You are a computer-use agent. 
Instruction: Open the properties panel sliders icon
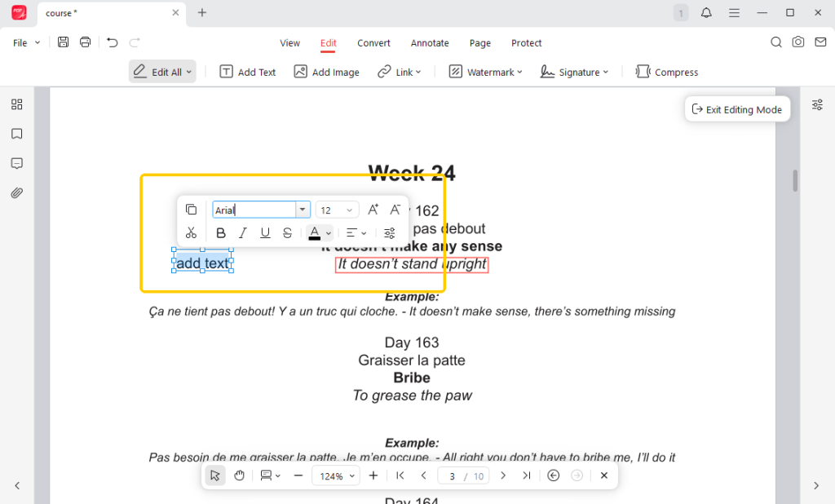click(x=817, y=104)
